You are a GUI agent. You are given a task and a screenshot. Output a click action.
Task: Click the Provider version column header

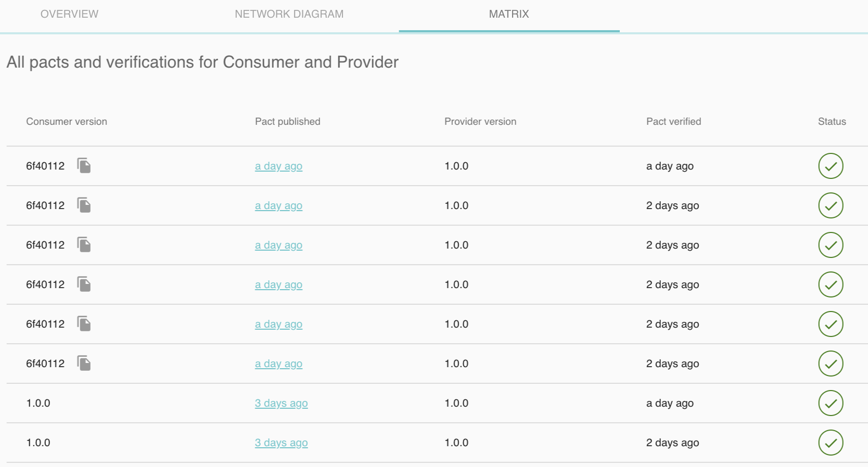coord(480,121)
